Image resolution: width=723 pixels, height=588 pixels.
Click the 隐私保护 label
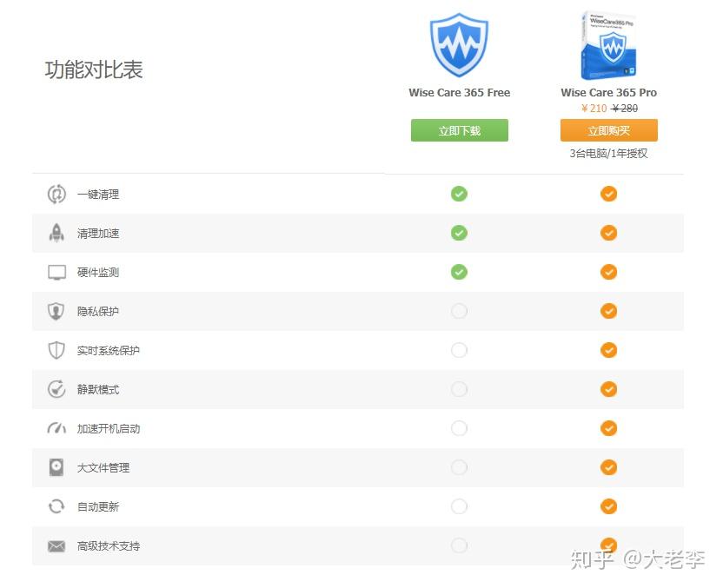98,312
